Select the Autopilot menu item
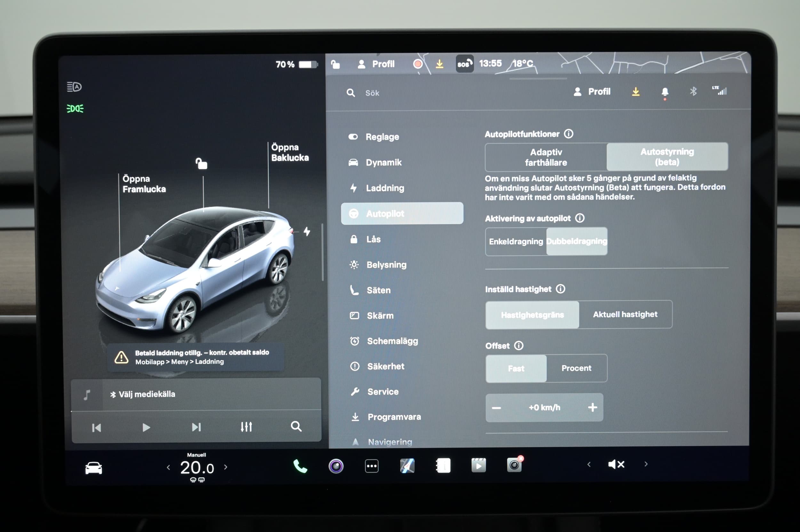This screenshot has height=532, width=800. 402,213
